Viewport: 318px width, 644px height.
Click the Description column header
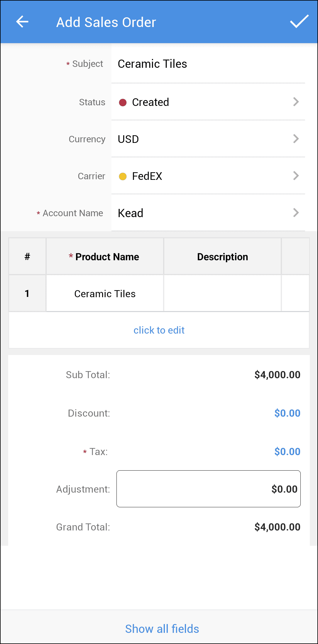click(x=222, y=257)
